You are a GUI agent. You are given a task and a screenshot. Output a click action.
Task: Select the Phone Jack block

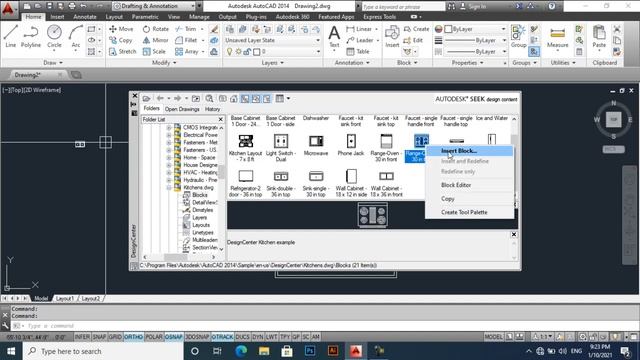click(351, 145)
